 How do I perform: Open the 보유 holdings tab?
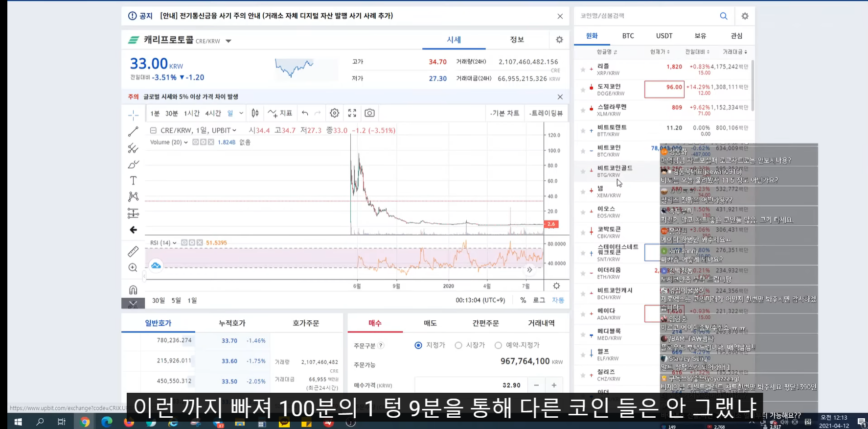click(x=700, y=36)
